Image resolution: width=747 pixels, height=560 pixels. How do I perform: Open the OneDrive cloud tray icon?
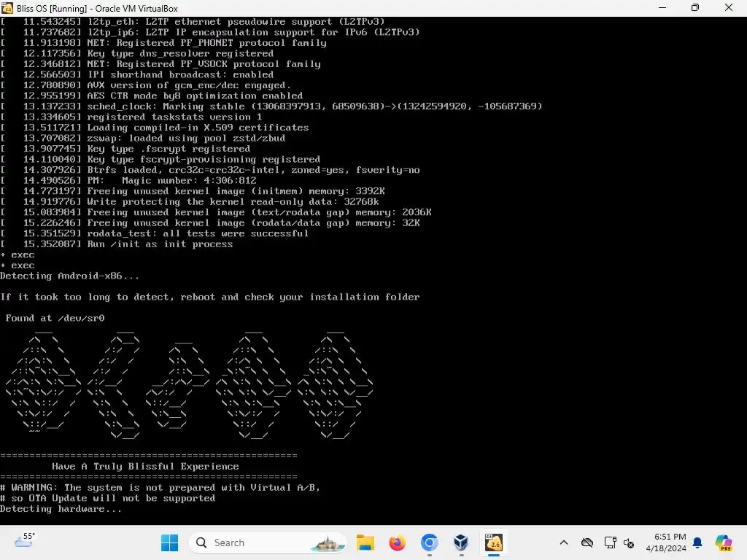coord(587,542)
